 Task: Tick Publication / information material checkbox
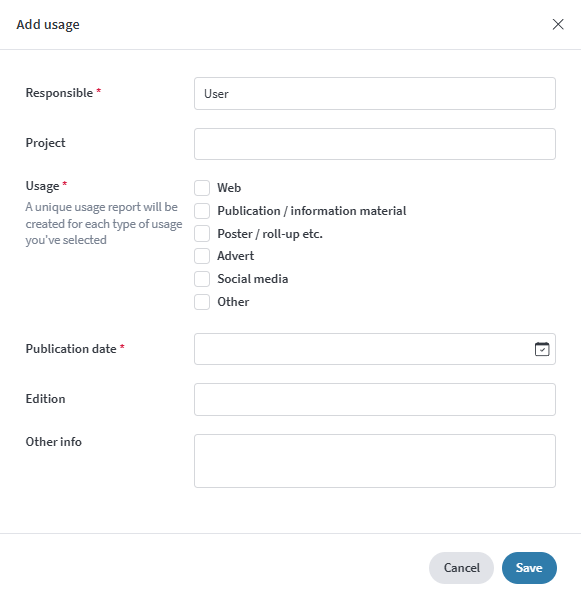click(202, 211)
